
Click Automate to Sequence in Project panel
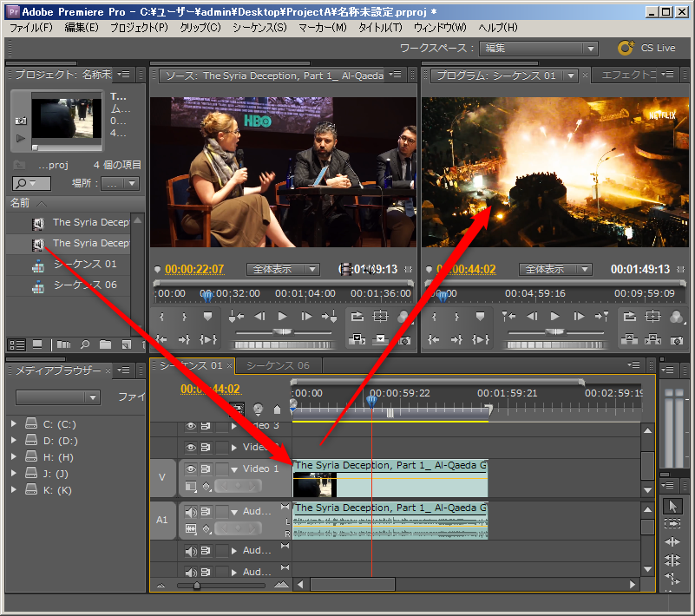(x=63, y=344)
